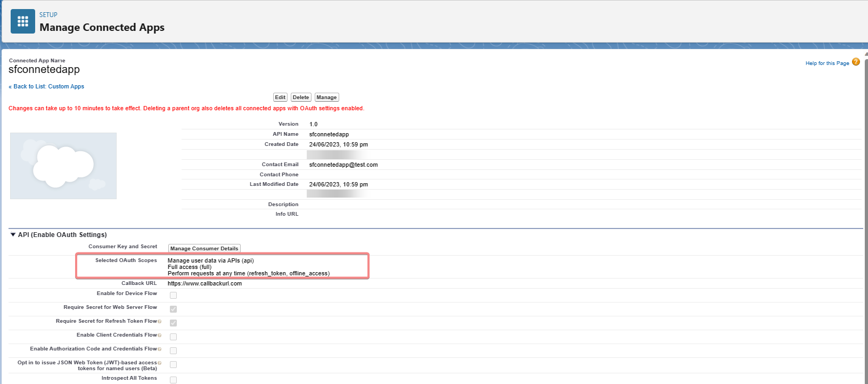
Task: Click the Edit button
Action: point(280,97)
